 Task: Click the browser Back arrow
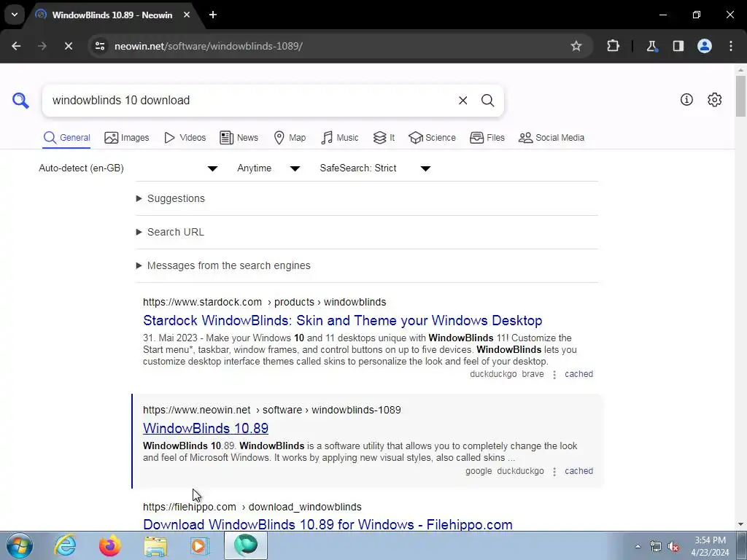16,46
